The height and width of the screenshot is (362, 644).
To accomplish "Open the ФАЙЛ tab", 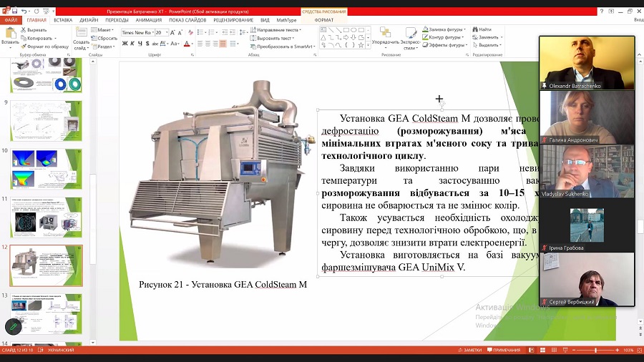I will [11, 20].
